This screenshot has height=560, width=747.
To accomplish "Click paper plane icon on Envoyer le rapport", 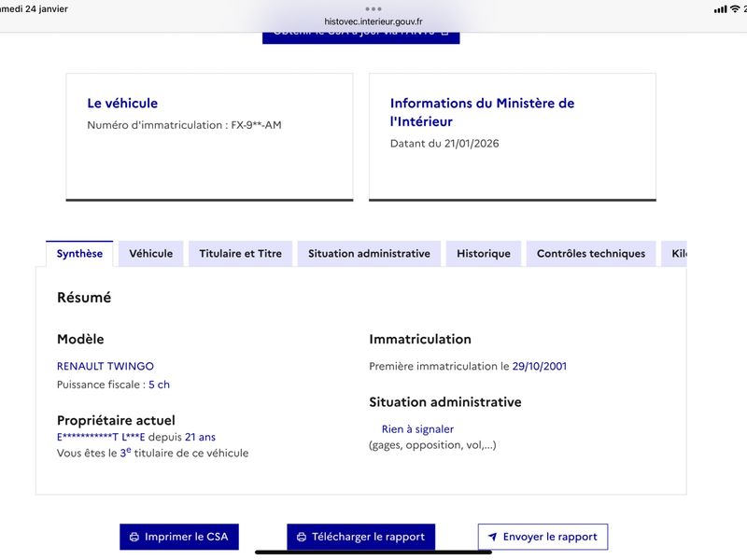I will pos(493,538).
